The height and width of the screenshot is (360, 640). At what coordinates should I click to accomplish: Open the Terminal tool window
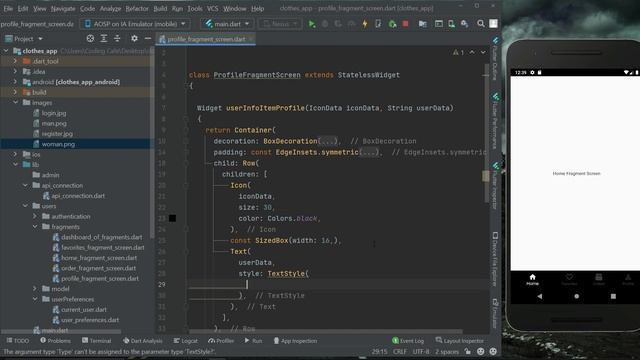point(96,341)
